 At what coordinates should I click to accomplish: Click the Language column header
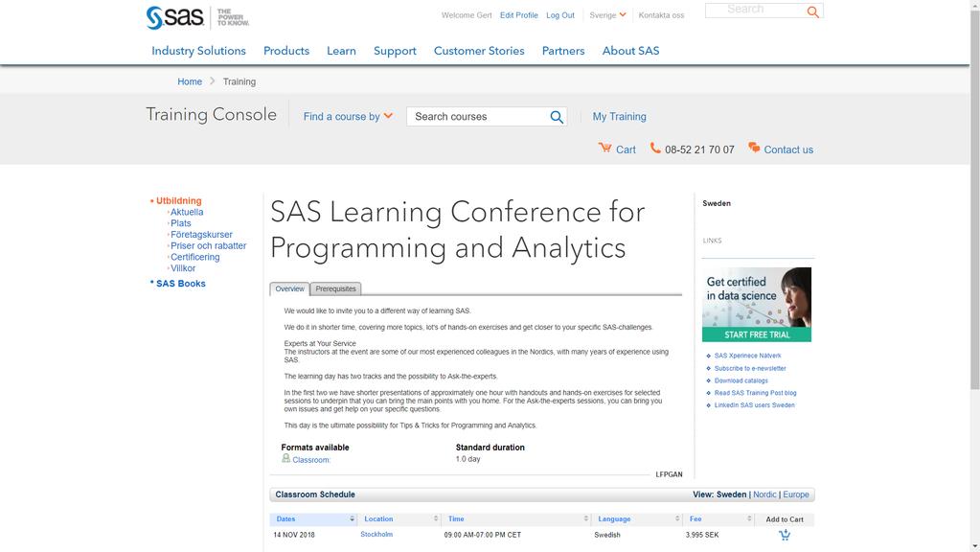[x=637, y=518]
